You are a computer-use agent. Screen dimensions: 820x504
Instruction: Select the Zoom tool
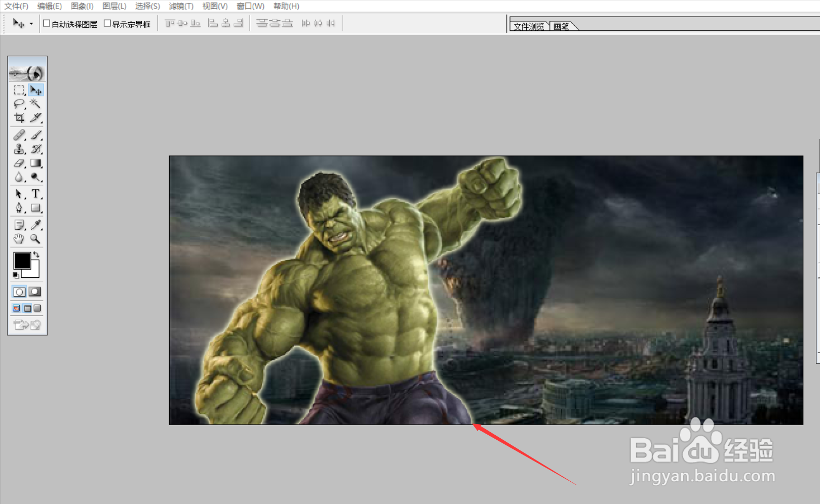tap(35, 239)
